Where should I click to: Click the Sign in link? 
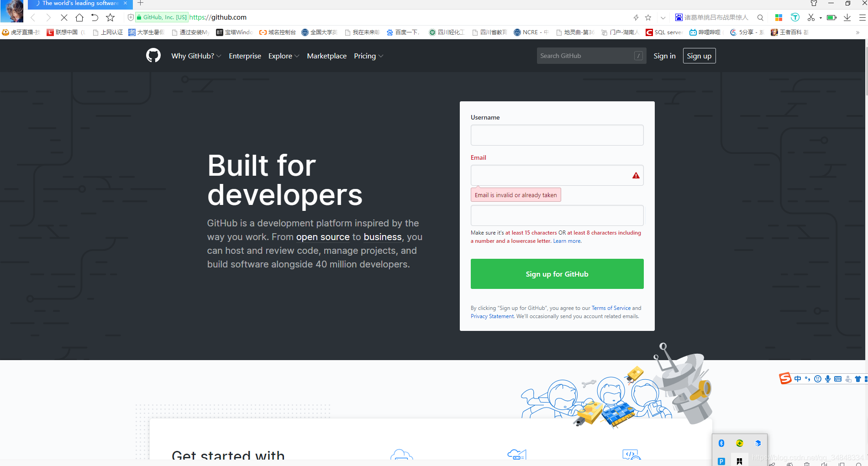[x=664, y=56]
